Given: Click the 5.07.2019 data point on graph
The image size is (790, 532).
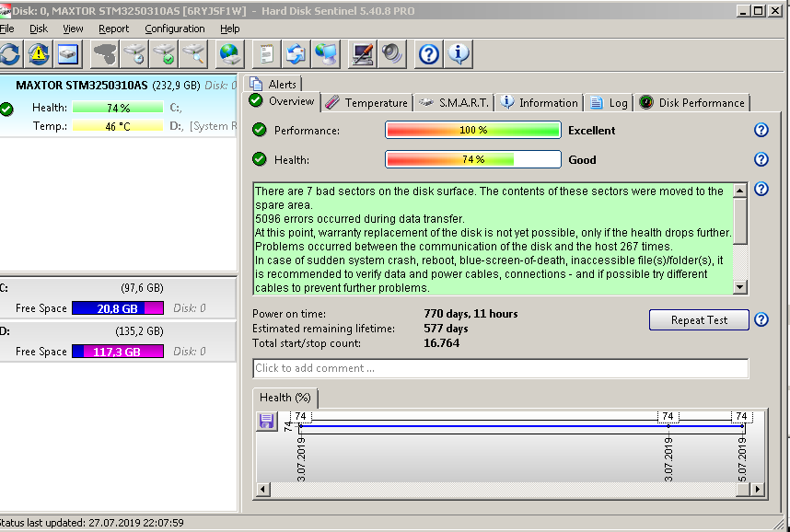Looking at the screenshot, I should point(742,426).
